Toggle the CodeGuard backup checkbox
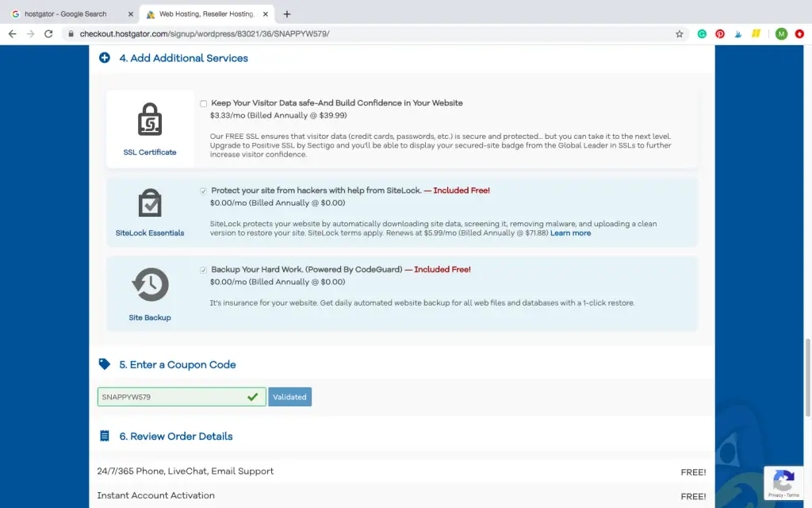Screen dimensions: 812x508 point(204,270)
